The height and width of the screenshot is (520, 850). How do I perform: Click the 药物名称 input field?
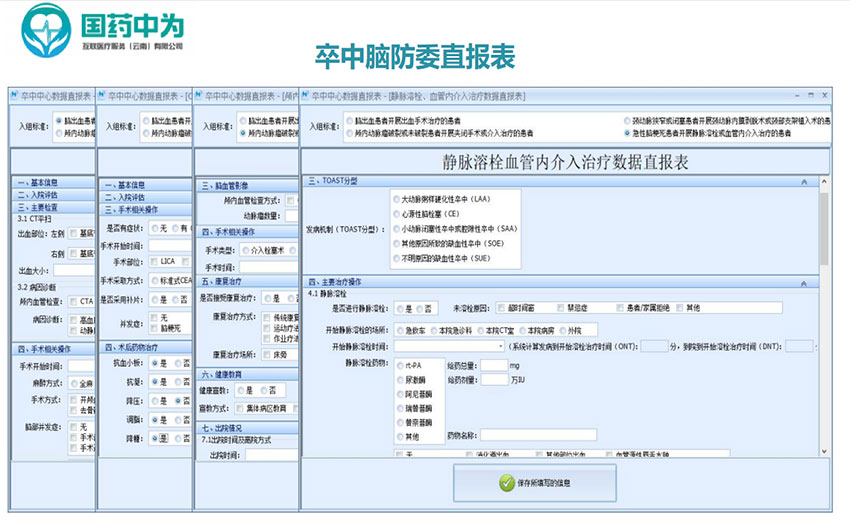[538, 435]
